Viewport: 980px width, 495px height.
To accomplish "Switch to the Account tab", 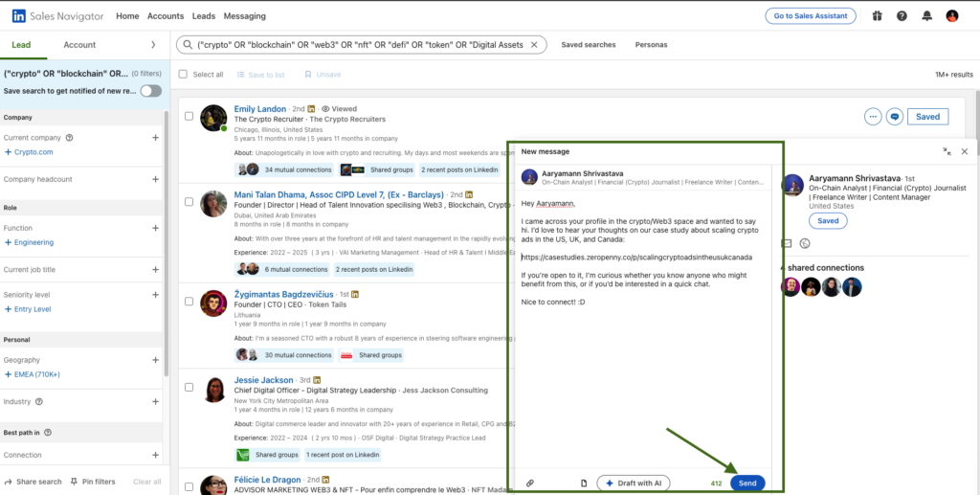I will pyautogui.click(x=79, y=45).
